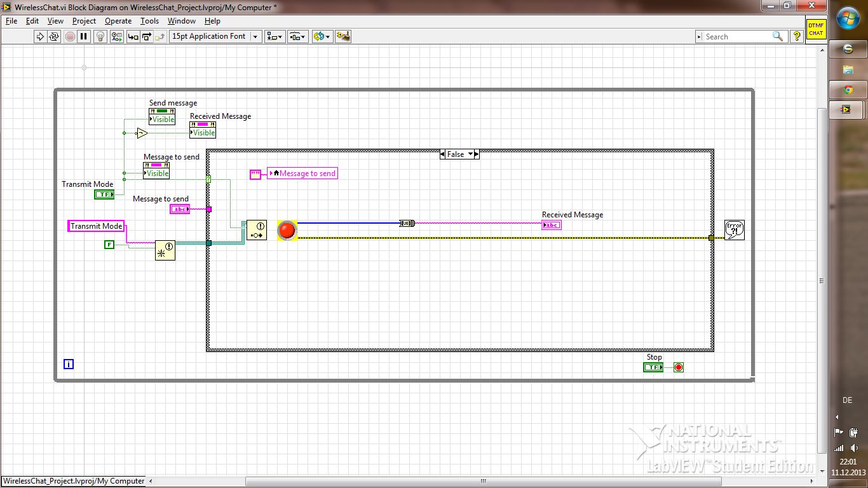Click the context help question mark button
This screenshot has height=488, width=868.
click(x=796, y=37)
